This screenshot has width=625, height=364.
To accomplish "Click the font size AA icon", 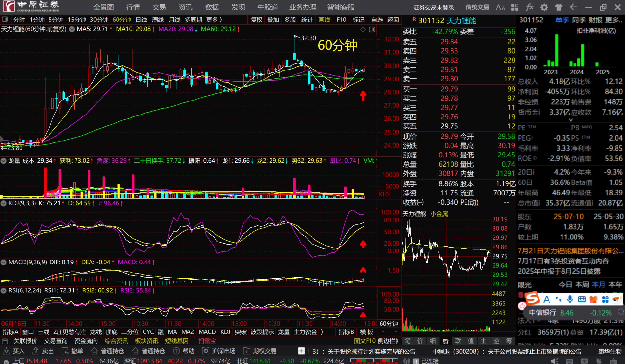I will point(500,7).
